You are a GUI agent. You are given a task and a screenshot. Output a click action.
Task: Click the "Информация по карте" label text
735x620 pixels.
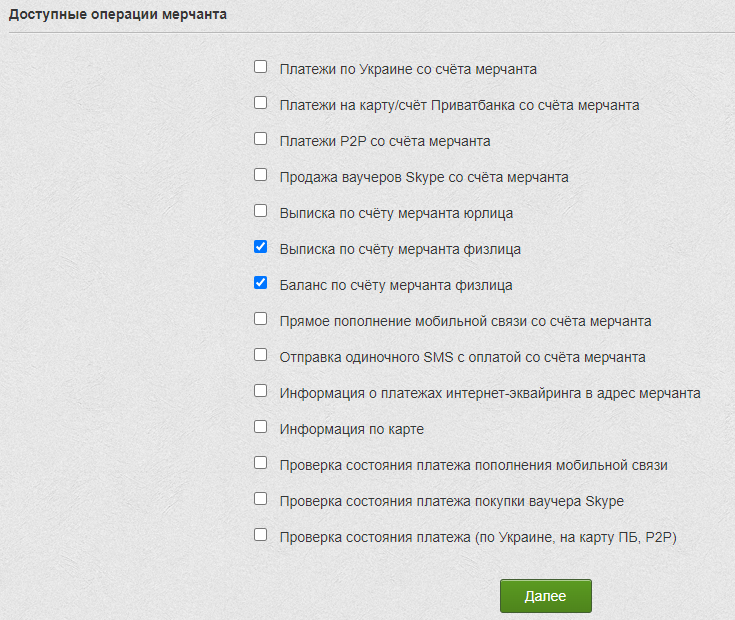353,429
